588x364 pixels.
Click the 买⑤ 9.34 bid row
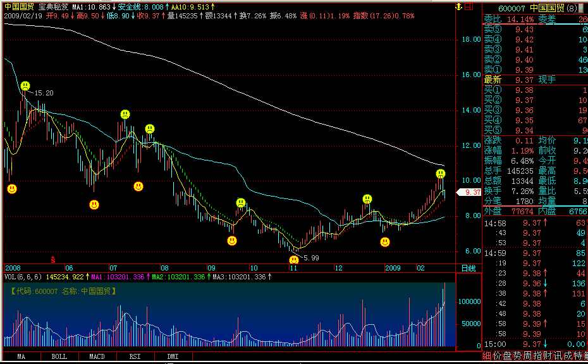[536, 130]
